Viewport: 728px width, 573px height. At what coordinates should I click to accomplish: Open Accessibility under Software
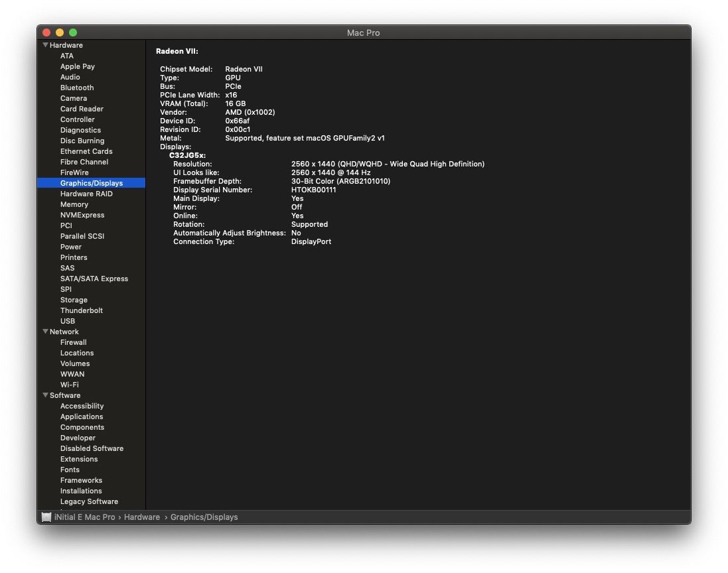[x=82, y=406]
